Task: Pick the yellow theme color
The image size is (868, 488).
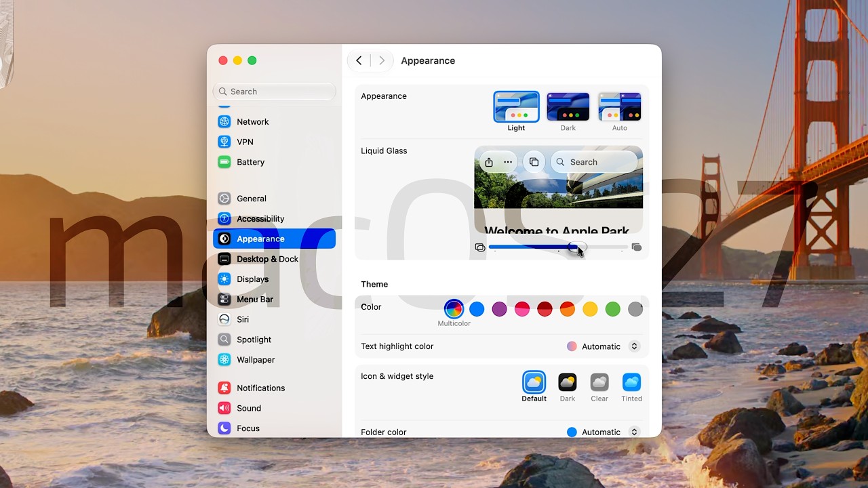Action: tap(590, 309)
